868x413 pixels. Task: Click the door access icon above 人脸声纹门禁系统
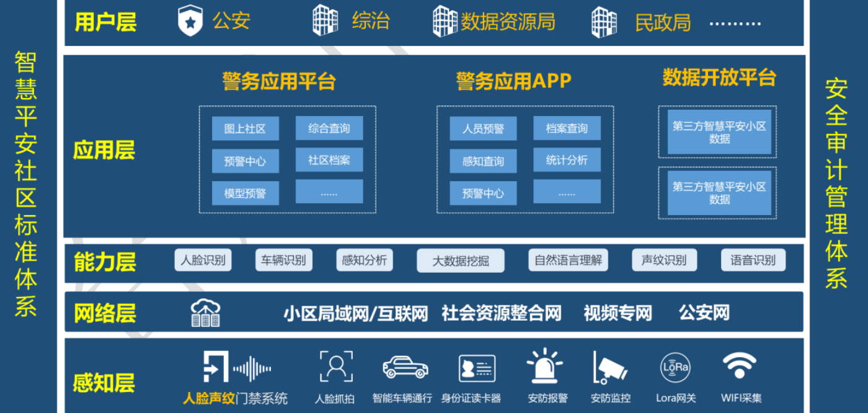pos(216,367)
